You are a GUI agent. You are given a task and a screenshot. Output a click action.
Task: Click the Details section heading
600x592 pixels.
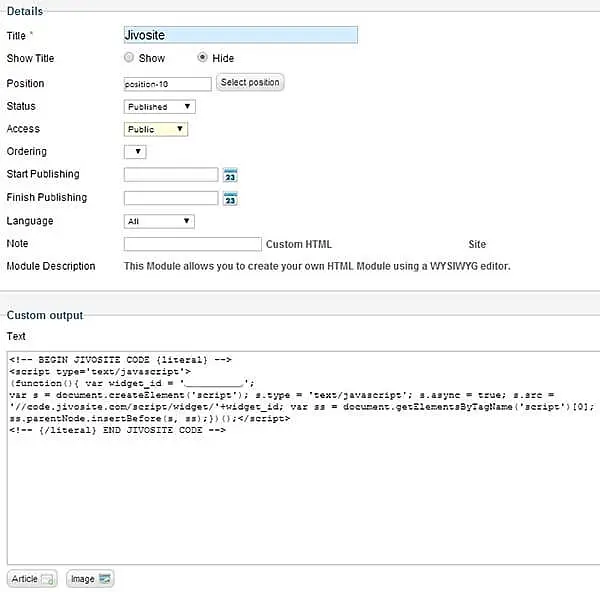25,9
